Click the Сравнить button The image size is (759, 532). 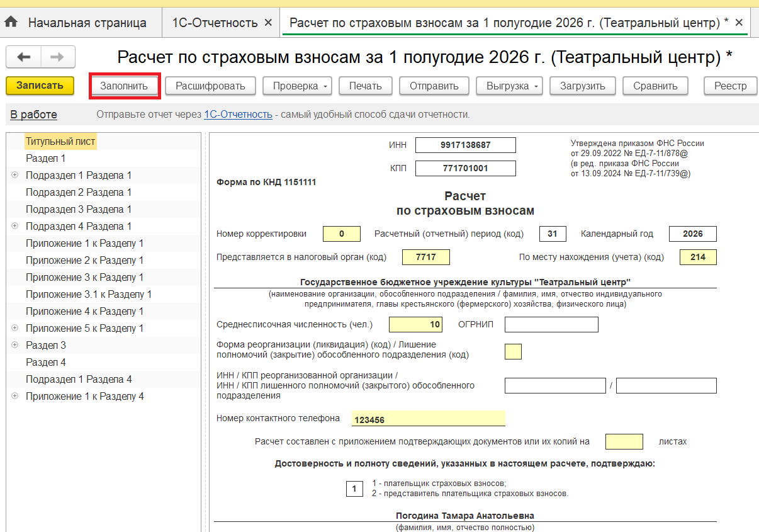(655, 86)
